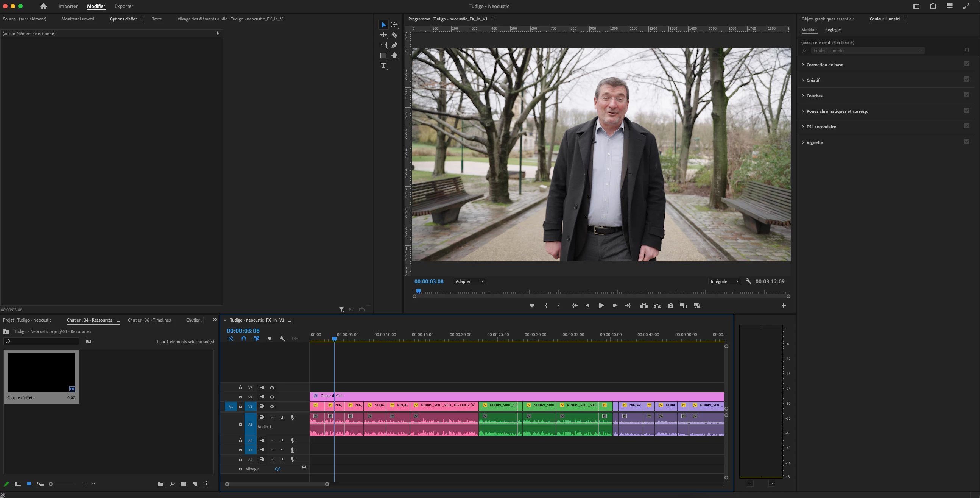The width and height of the screenshot is (980, 498).
Task: Mute the Audio 1 track
Action: [x=272, y=418]
